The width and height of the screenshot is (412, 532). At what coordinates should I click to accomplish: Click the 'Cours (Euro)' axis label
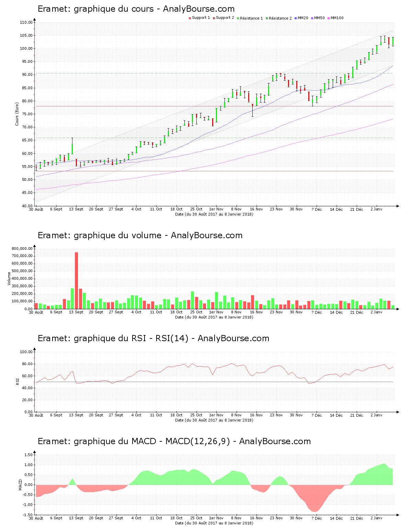pyautogui.click(x=17, y=114)
